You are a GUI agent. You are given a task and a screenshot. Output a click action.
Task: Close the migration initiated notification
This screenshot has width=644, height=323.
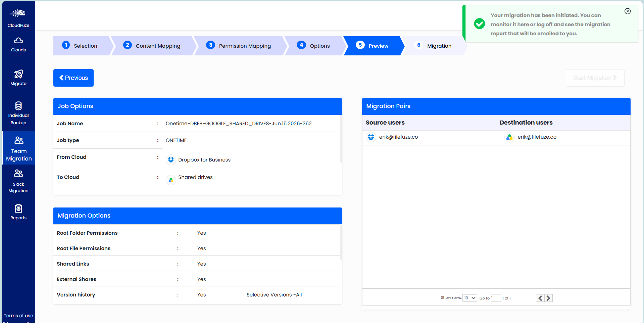[627, 11]
